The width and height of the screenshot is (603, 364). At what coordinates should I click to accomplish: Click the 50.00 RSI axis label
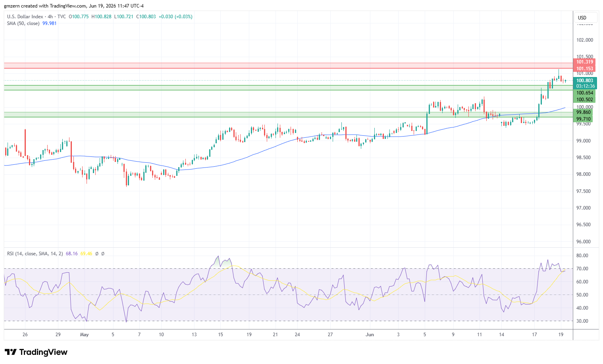(582, 295)
